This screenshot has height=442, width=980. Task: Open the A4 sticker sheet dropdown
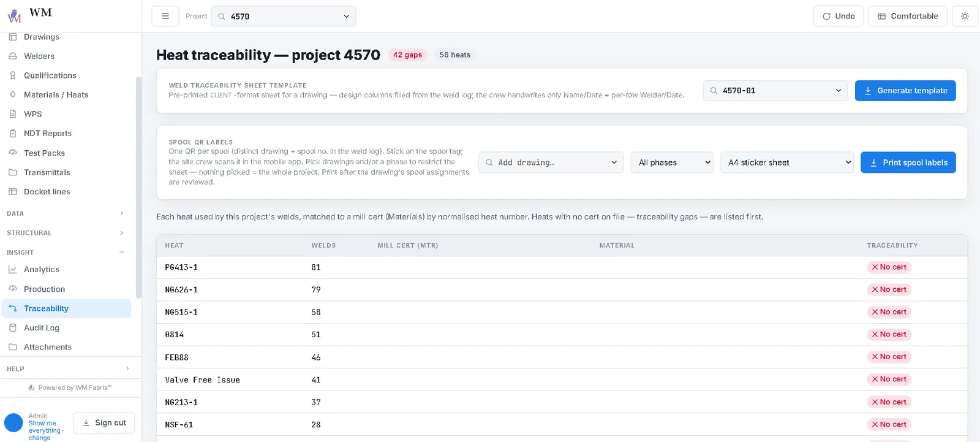click(x=787, y=162)
